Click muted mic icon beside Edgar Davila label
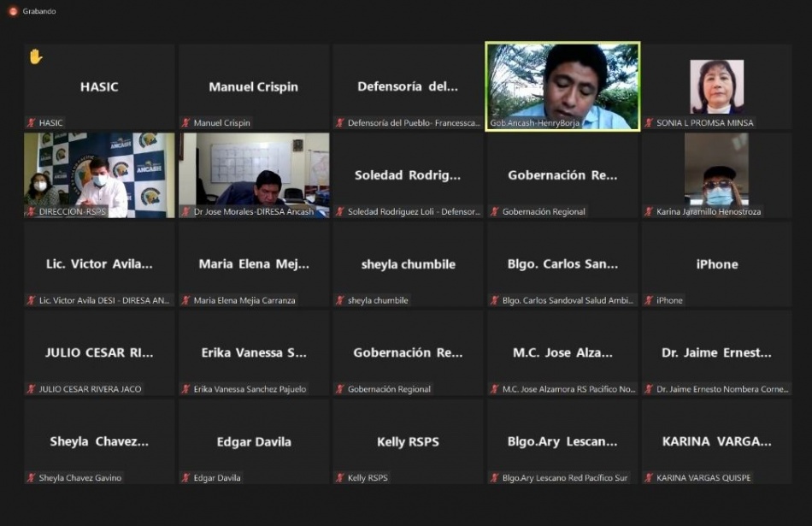Image resolution: width=812 pixels, height=526 pixels. [x=185, y=478]
